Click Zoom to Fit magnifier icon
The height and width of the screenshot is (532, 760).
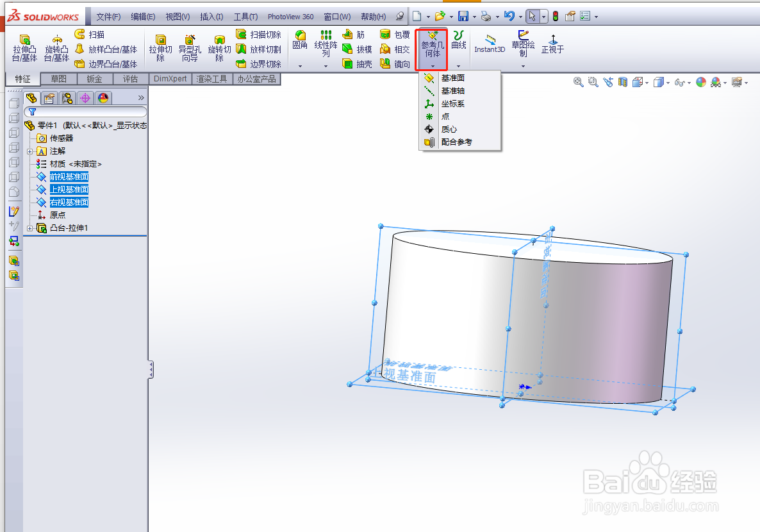[x=578, y=82]
